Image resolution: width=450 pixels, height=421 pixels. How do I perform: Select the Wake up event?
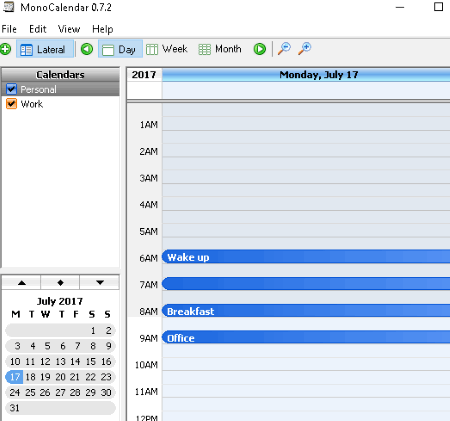[306, 257]
